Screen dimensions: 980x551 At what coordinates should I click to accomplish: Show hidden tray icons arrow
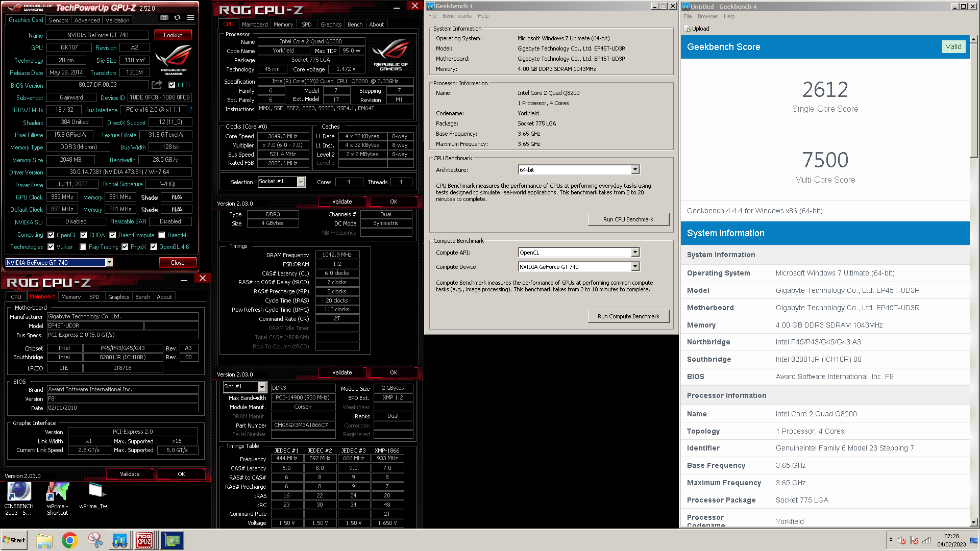point(891,540)
